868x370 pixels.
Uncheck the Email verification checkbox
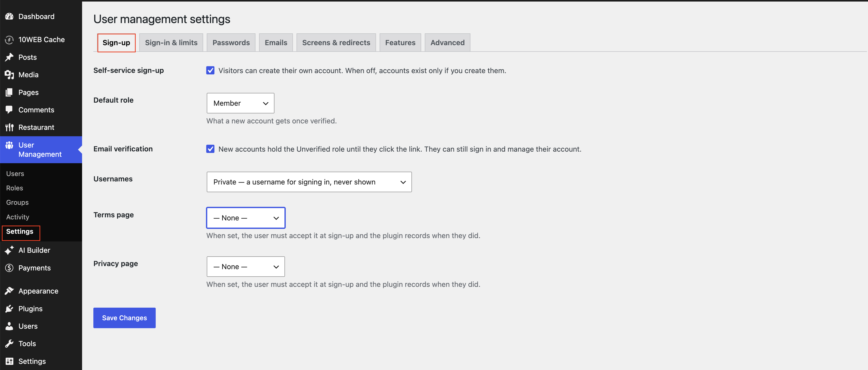[210, 149]
